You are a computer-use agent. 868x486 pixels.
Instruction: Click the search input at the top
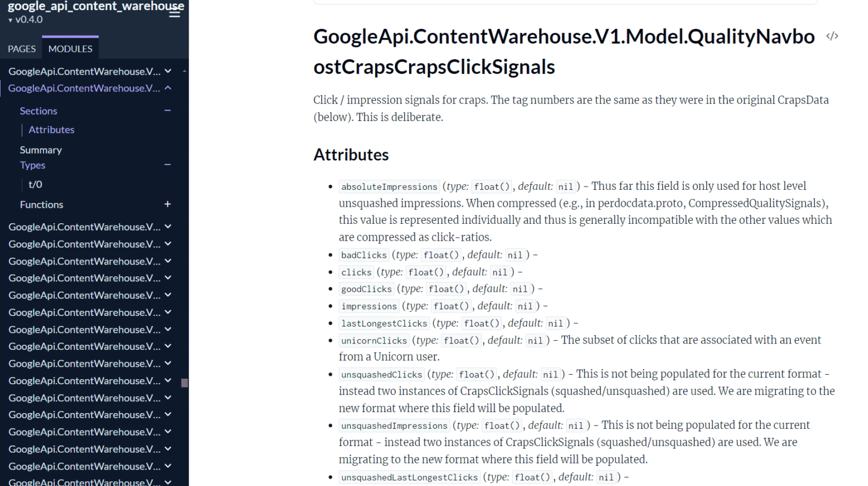click(565, 2)
